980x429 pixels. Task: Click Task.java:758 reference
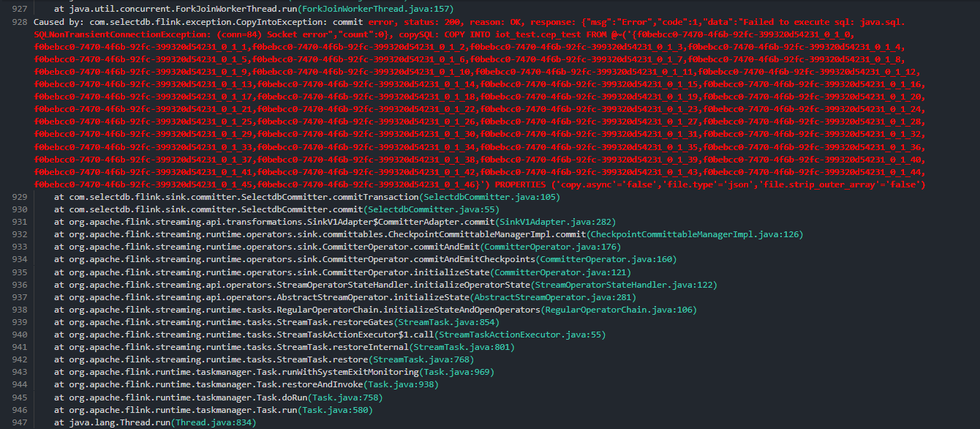(x=344, y=397)
